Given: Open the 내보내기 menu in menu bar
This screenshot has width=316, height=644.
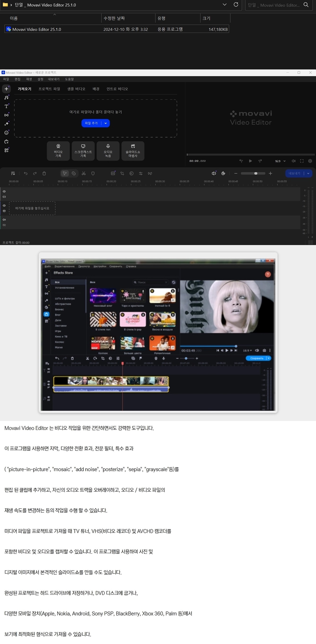Looking at the screenshot, I should click(54, 79).
